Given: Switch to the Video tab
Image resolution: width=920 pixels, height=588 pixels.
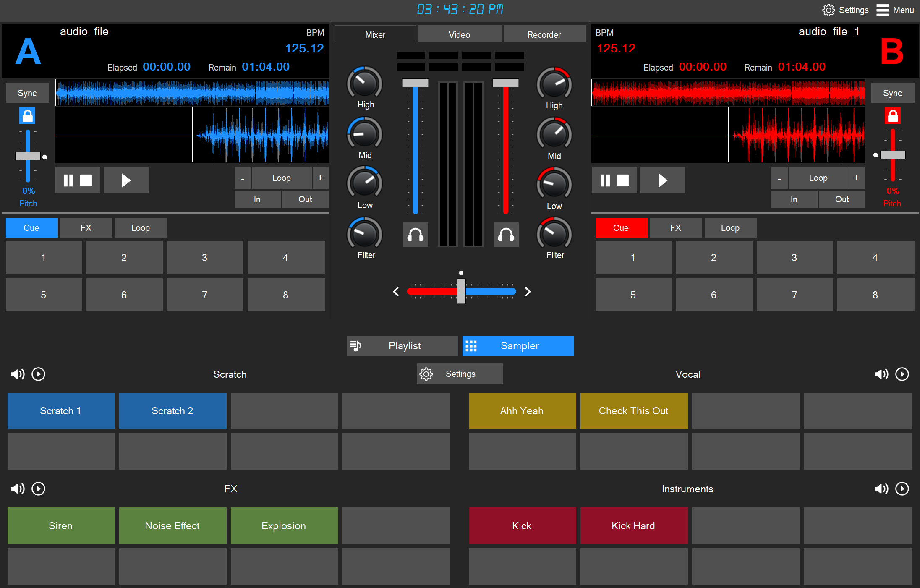Looking at the screenshot, I should tap(460, 34).
